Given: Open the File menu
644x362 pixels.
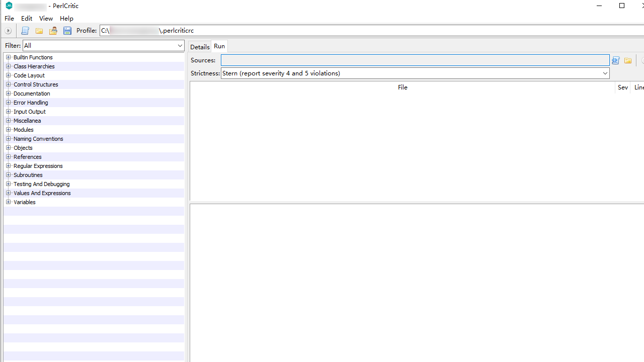Looking at the screenshot, I should click(9, 18).
